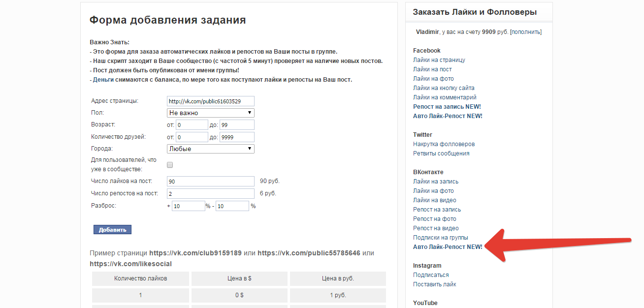Open ВКонтакте 'Лайки на запись'
The width and height of the screenshot is (644, 308).
coord(436,182)
